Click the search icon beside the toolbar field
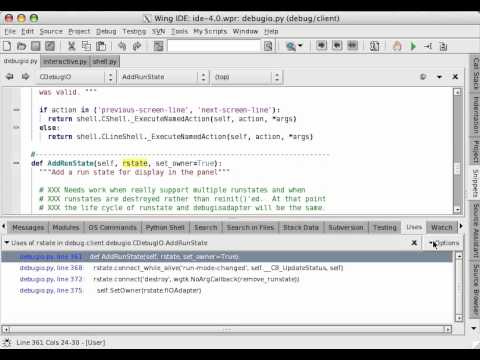 (x=268, y=46)
